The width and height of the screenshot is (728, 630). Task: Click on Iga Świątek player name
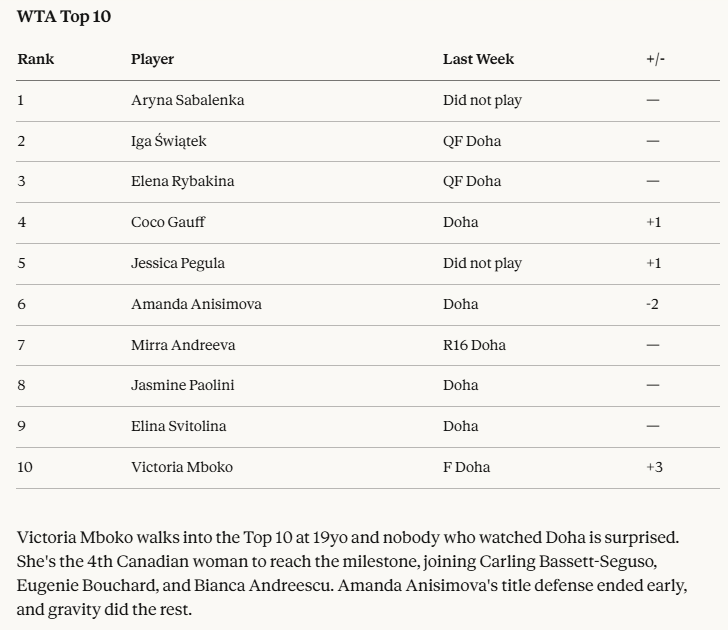[x=169, y=141]
